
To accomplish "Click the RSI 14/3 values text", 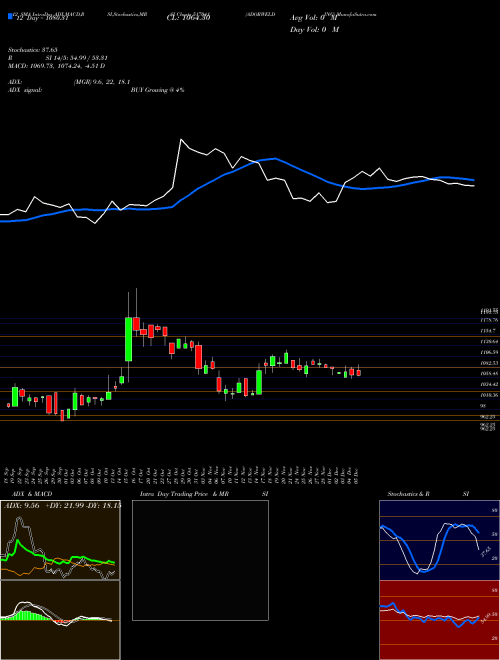I will tap(77, 58).
